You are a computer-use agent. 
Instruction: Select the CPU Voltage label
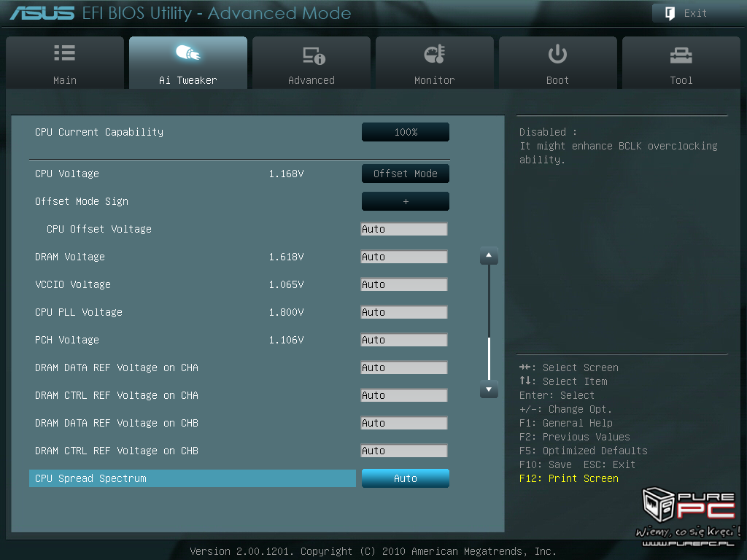66,174
